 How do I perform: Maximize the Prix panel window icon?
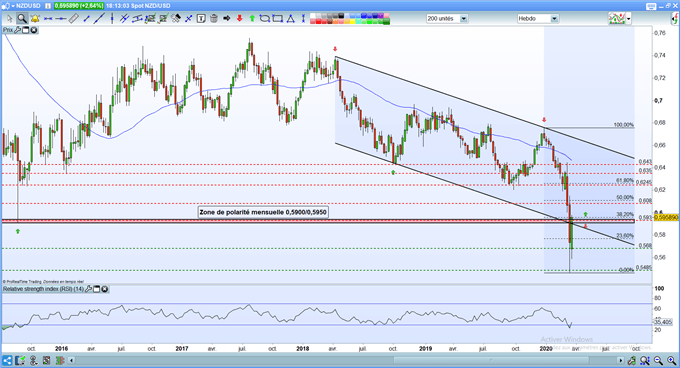pyautogui.click(x=25, y=30)
